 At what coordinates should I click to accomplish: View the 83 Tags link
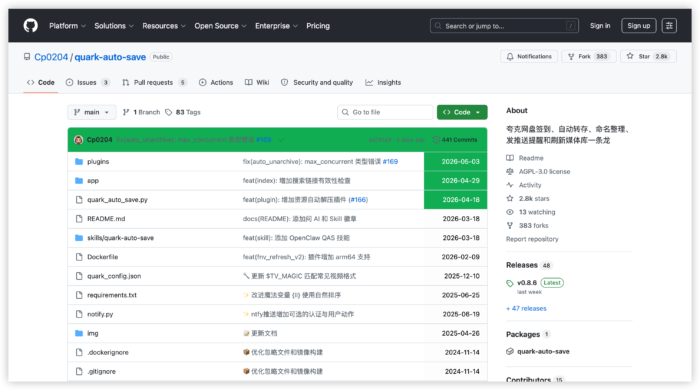tap(183, 112)
